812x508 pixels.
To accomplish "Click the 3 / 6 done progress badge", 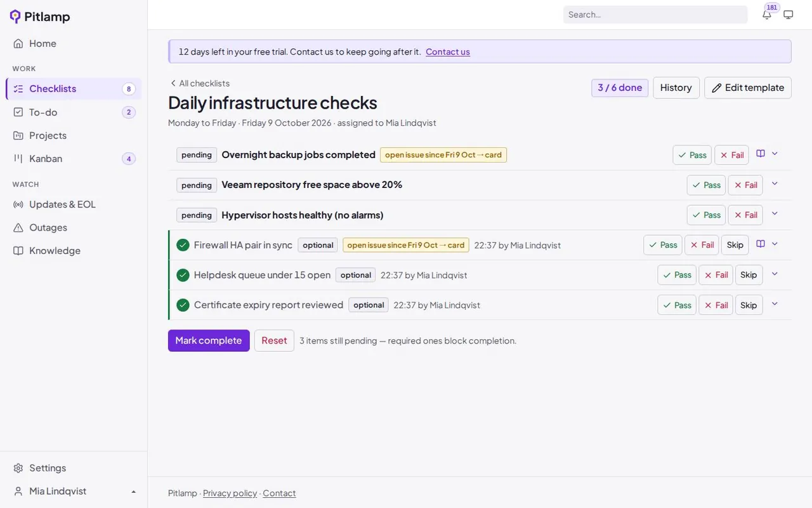I will pyautogui.click(x=620, y=88).
